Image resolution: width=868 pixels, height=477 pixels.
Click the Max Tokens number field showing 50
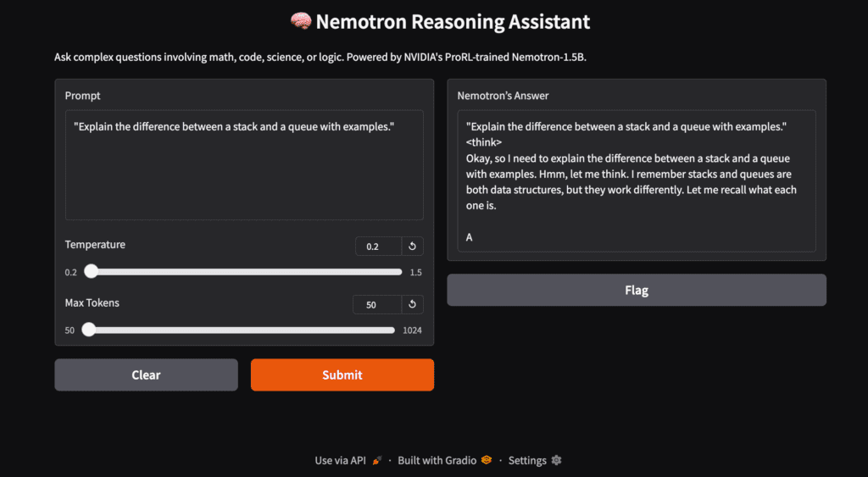[377, 304]
